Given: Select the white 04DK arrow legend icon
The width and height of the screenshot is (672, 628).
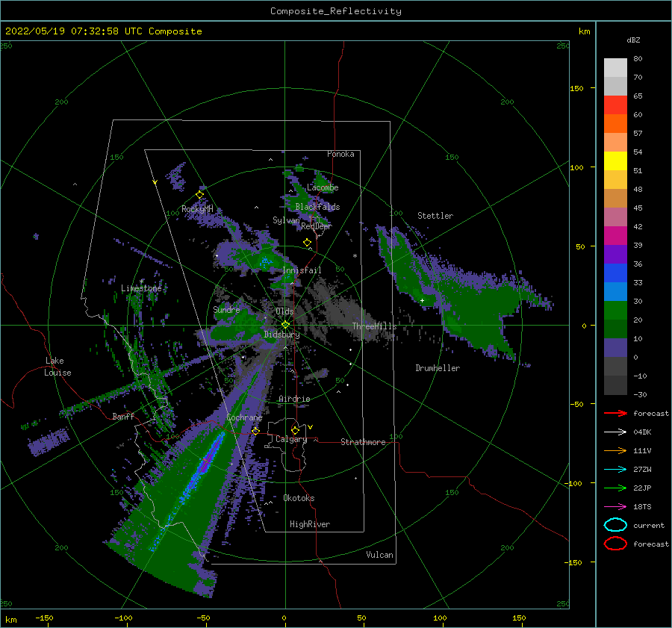Looking at the screenshot, I should (x=615, y=432).
